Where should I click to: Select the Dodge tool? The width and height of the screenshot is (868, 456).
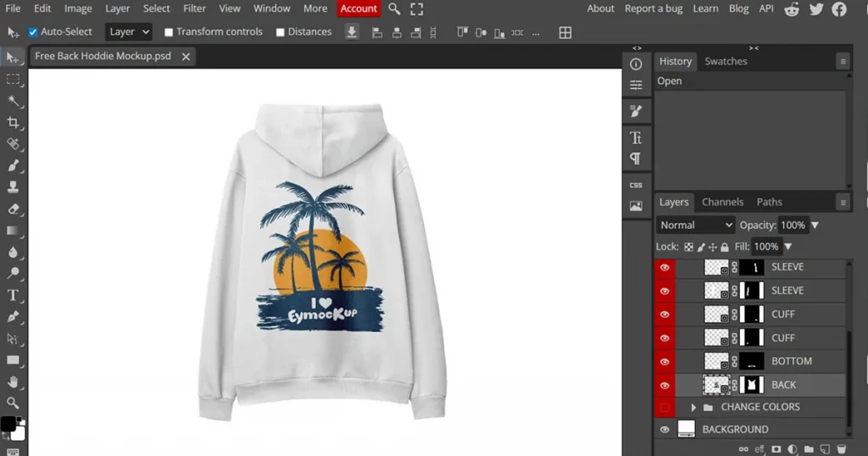[x=13, y=274]
